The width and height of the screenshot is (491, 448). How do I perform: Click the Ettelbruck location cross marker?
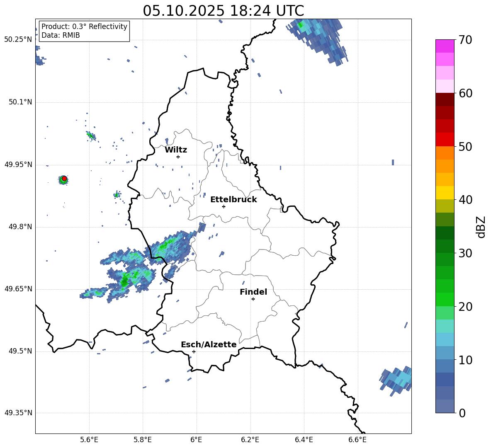pyautogui.click(x=224, y=206)
